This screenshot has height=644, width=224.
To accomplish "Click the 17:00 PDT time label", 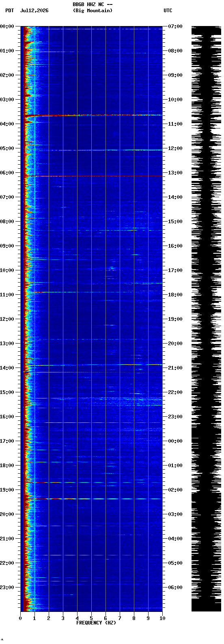I will (x=7, y=441).
